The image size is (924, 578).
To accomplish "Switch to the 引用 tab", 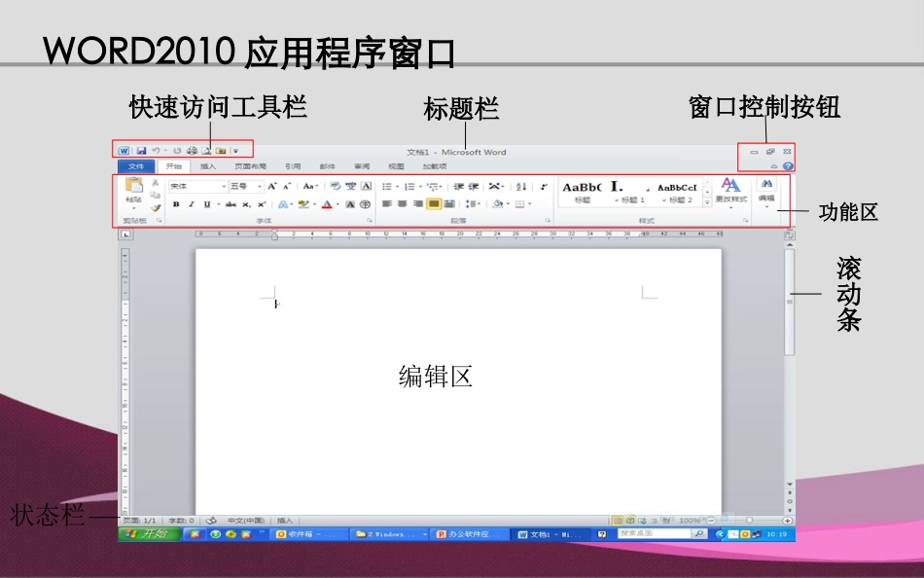I will click(293, 166).
